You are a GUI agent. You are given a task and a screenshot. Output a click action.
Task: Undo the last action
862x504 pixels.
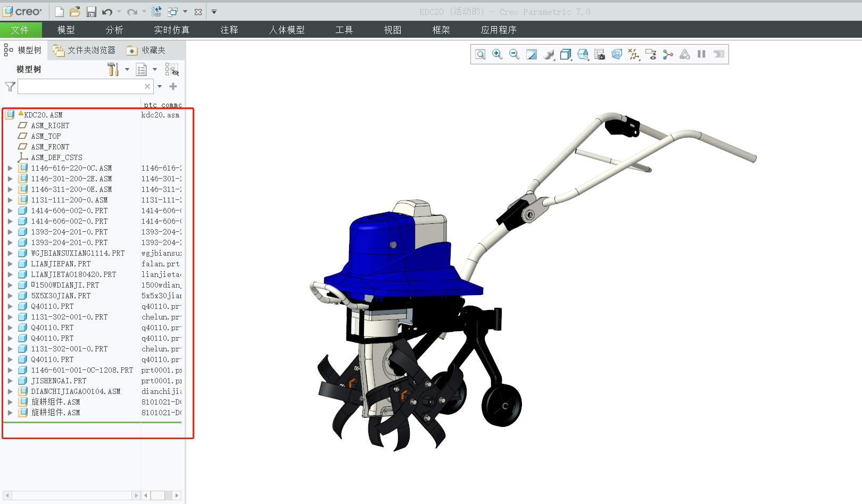(x=107, y=12)
